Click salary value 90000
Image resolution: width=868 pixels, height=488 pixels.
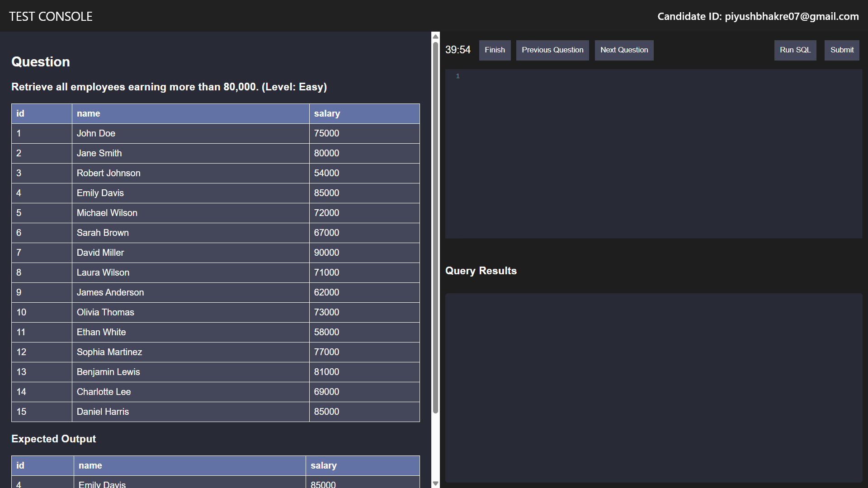click(364, 253)
